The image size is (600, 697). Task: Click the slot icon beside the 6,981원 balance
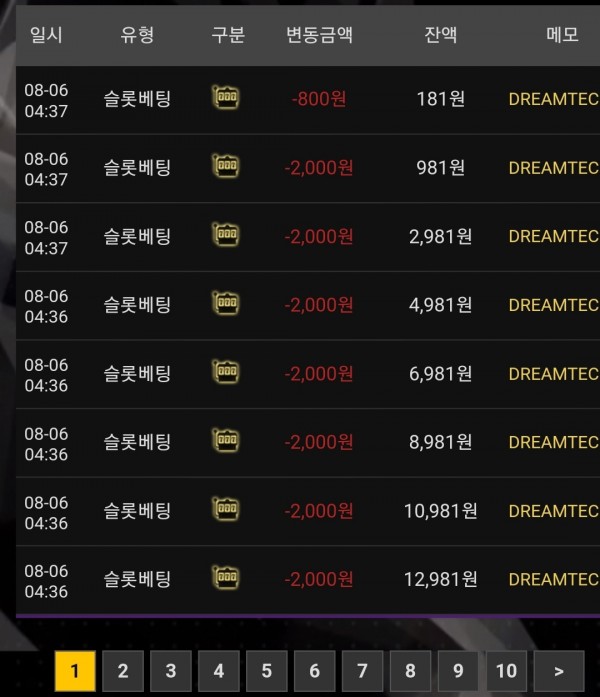[226, 372]
